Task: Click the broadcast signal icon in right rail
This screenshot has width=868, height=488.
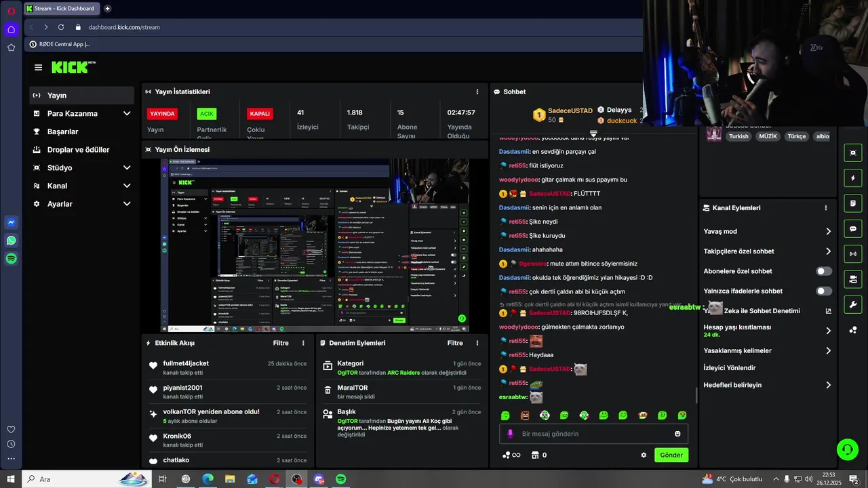Action: point(853,254)
